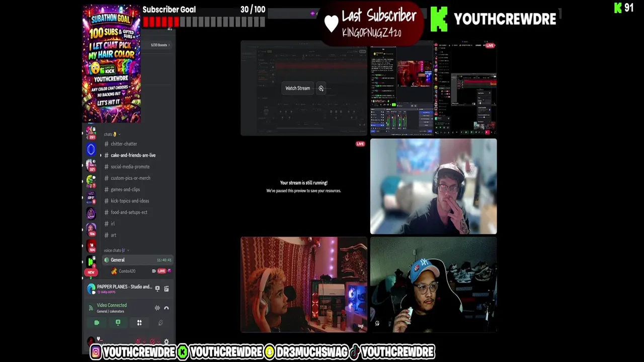Open stream settings icon beside PAPPER PLANES
This screenshot has width=644, height=362.
(x=167, y=289)
